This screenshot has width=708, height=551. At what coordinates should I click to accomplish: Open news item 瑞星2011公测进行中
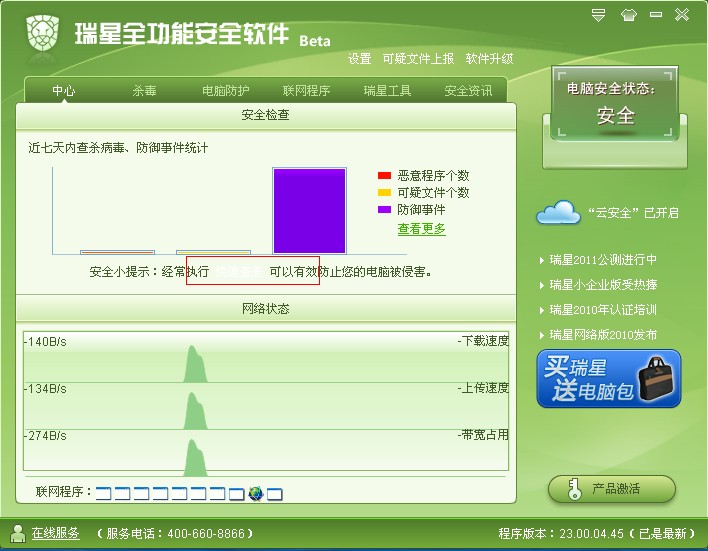coord(603,260)
